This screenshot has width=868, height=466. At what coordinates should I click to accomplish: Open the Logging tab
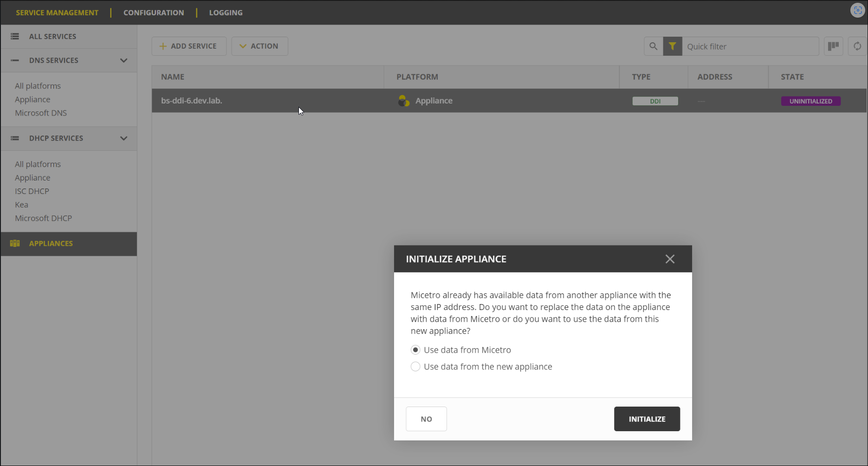226,13
